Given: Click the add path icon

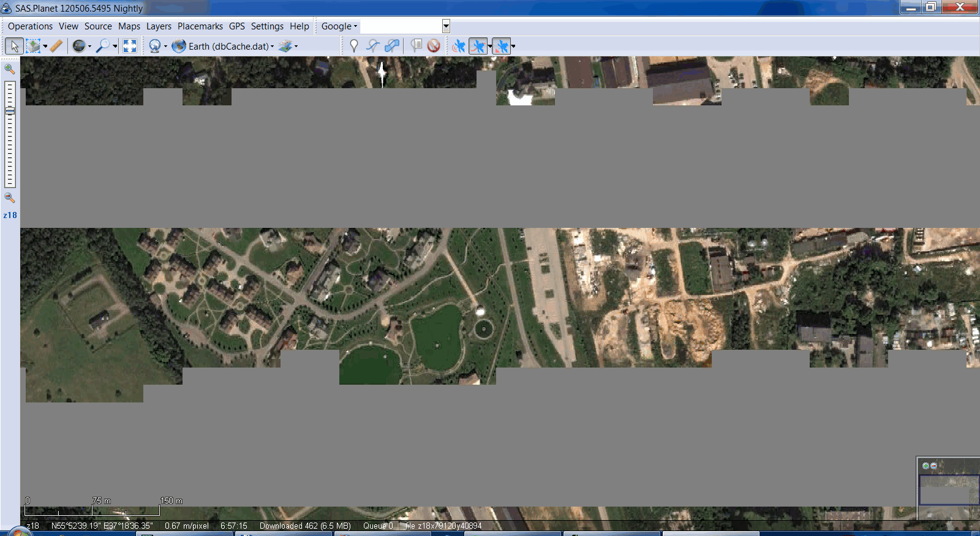Looking at the screenshot, I should (372, 46).
